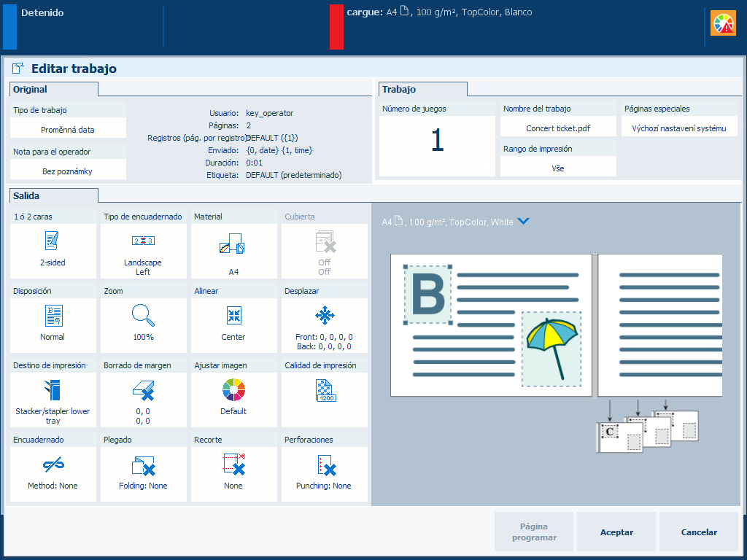This screenshot has width=747, height=560.
Task: Click the color calibration warning icon in header
Action: pyautogui.click(x=723, y=23)
